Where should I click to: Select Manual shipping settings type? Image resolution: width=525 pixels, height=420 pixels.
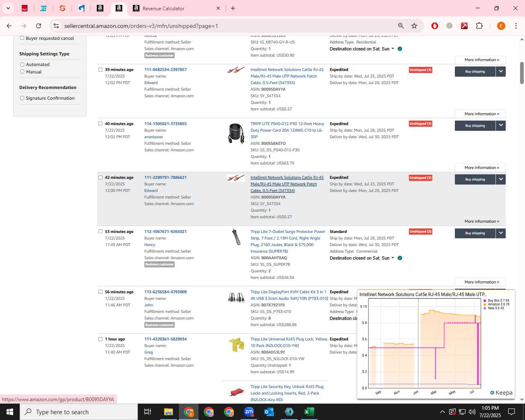click(x=22, y=71)
